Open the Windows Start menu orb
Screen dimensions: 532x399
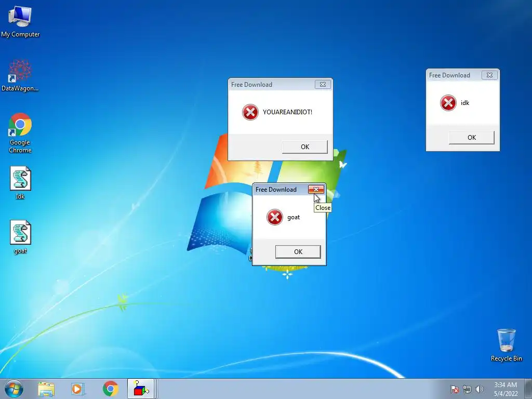[14, 389]
